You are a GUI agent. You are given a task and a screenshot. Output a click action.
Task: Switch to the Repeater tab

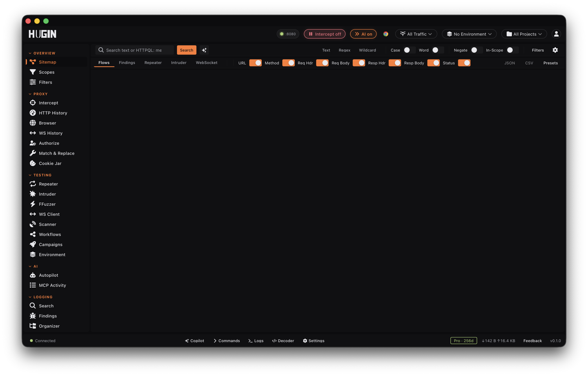tap(153, 63)
